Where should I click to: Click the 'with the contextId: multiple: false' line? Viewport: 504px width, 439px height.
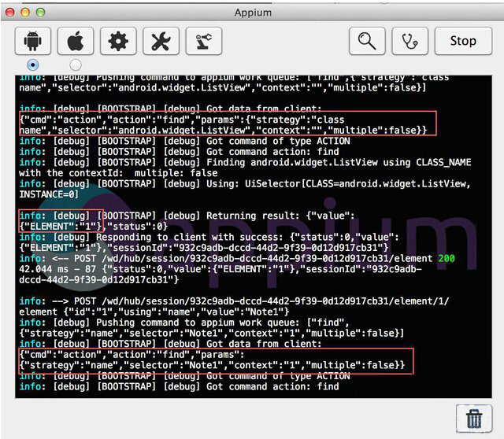pyautogui.click(x=118, y=173)
